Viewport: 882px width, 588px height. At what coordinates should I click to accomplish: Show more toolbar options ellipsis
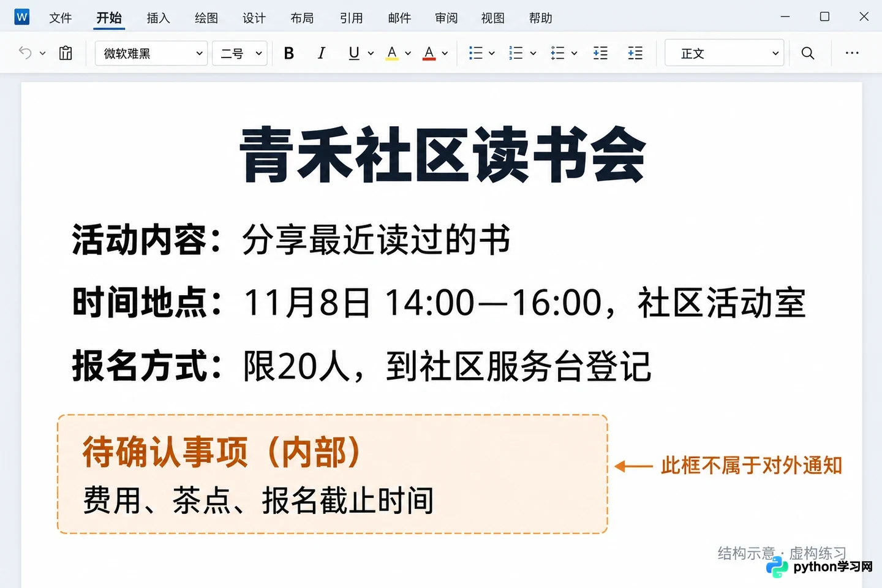tap(852, 53)
